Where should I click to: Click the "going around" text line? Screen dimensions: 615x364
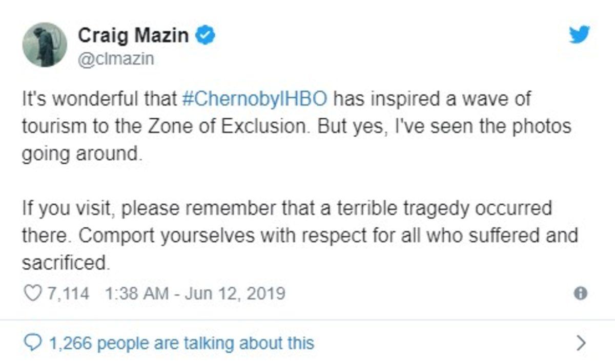[x=79, y=154]
